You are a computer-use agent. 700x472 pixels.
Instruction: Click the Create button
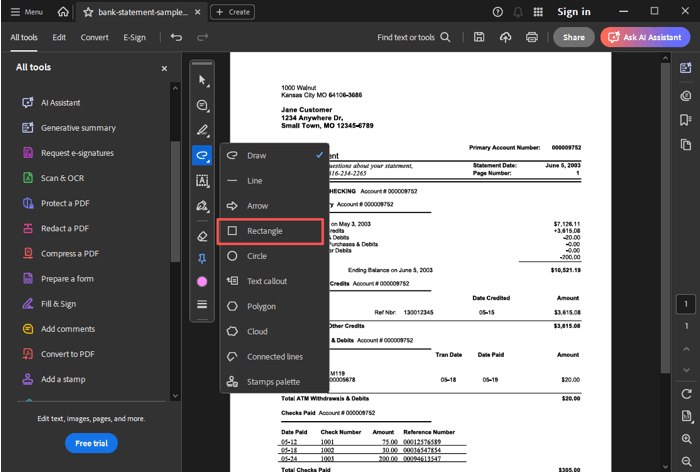pyautogui.click(x=233, y=12)
